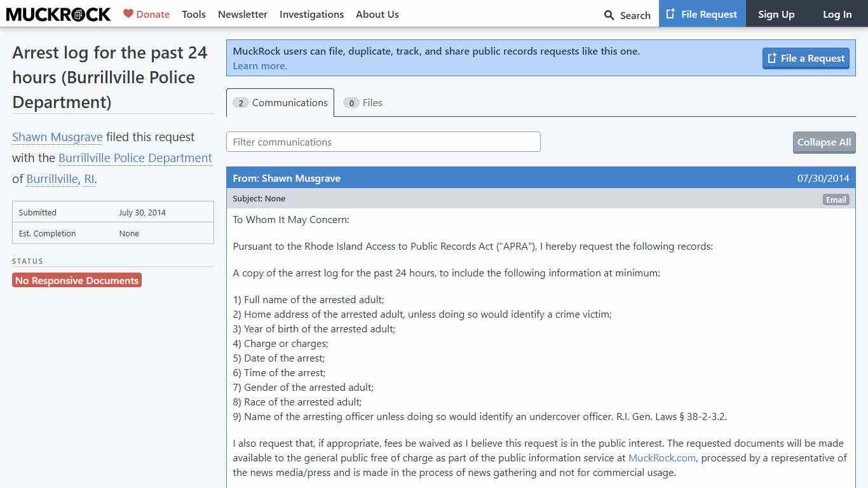
Task: Click the Donate heart icon
Action: pyautogui.click(x=128, y=13)
